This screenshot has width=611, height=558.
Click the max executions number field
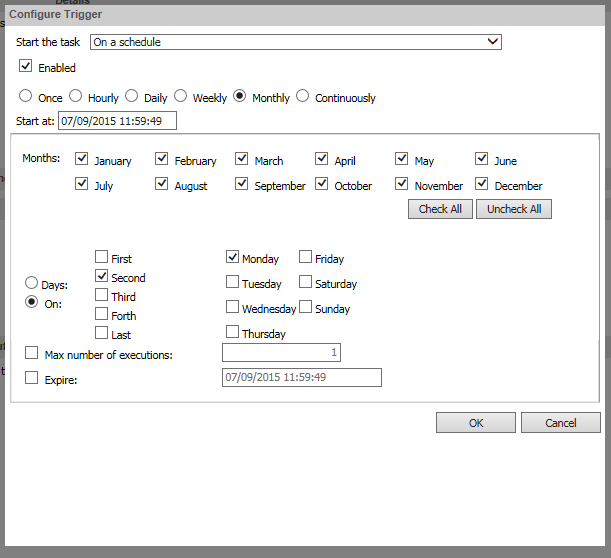(x=281, y=352)
